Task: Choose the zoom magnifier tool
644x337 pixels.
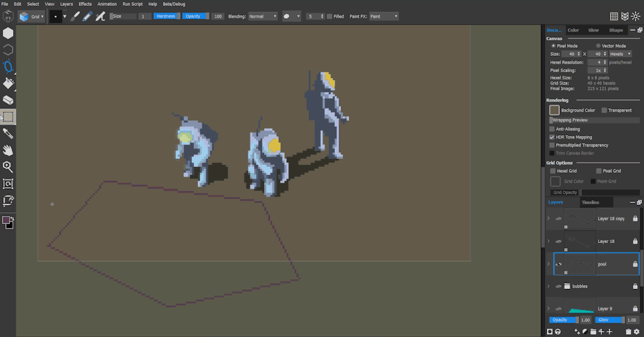Action: tap(8, 167)
